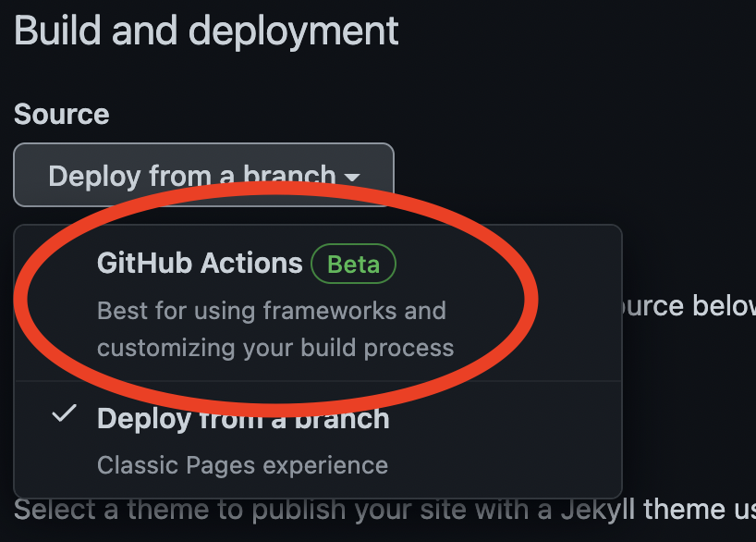Click the Build and deployment heading
This screenshot has height=542, width=756.
(x=206, y=31)
